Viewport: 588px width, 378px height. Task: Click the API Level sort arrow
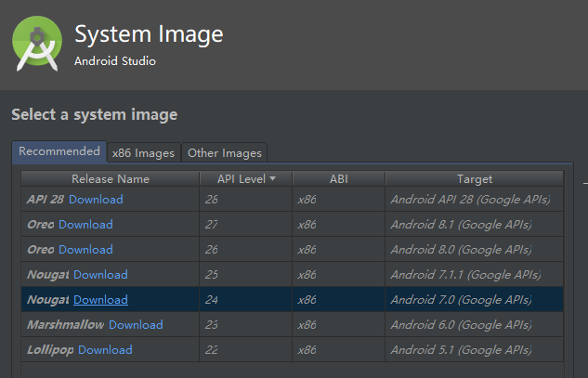tap(272, 178)
